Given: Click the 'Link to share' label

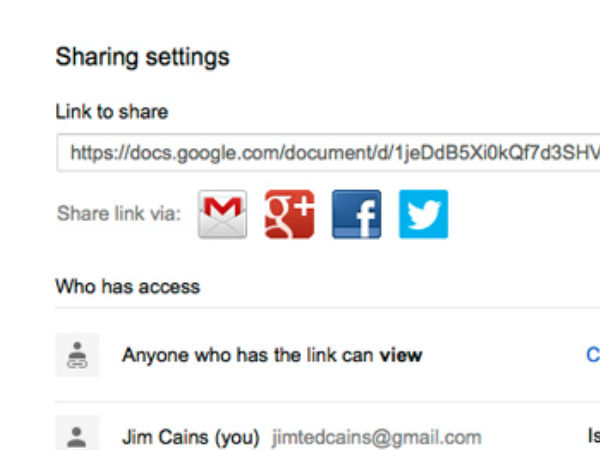Looking at the screenshot, I should tap(112, 111).
